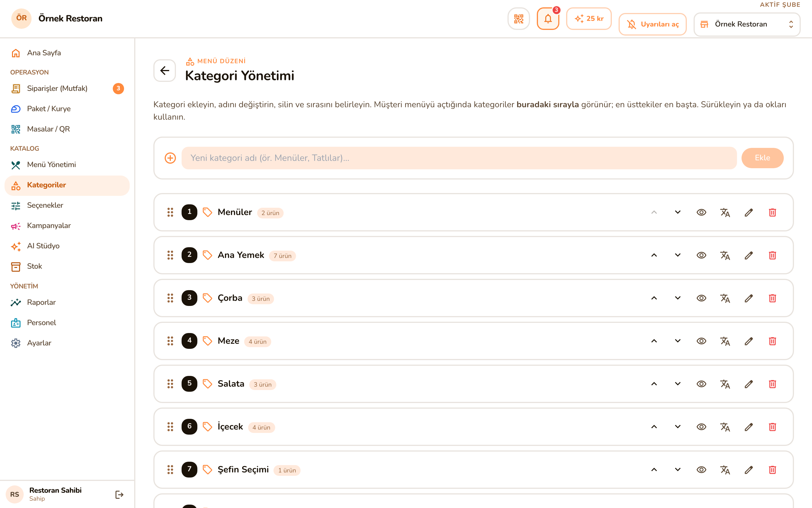Screen dimensions: 812x508
Task: Open AI Stüdyo in sidebar
Action: coord(67,246)
